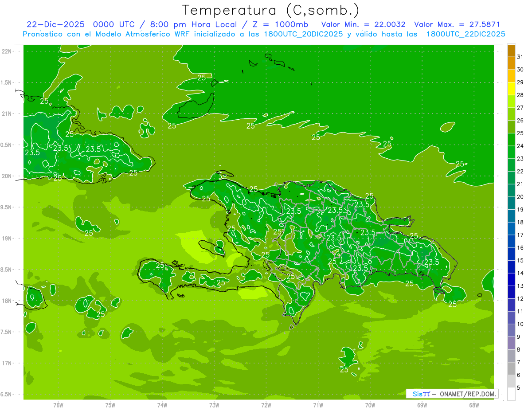
Task: Click the 'SisTT - ONAMET/REP.DOM.' logo box
Action: pos(452,394)
